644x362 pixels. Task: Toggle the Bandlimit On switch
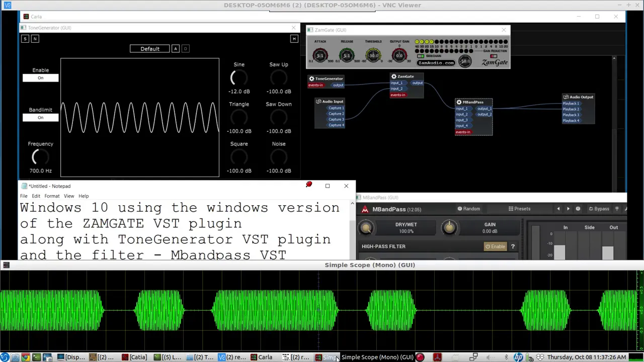click(40, 118)
